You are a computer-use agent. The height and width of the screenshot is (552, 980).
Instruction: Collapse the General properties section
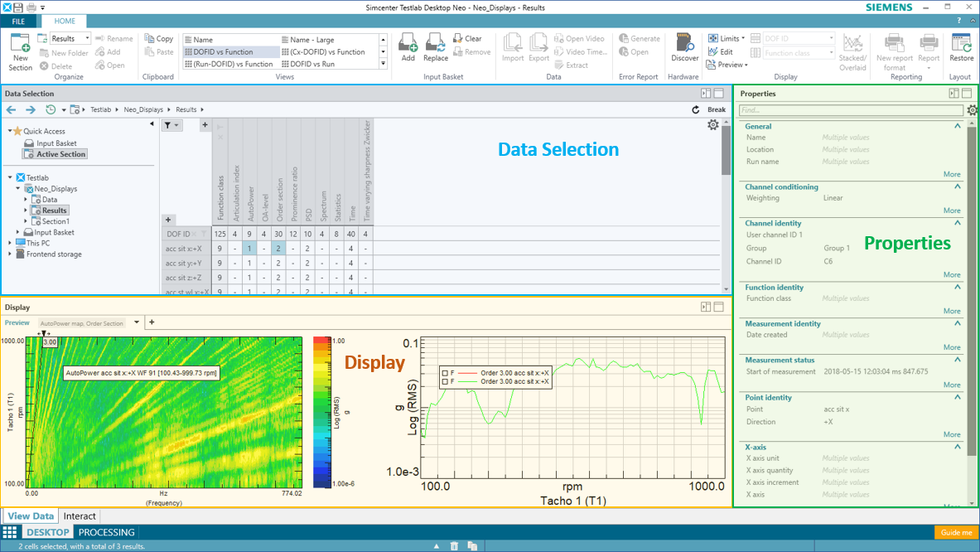[958, 127]
